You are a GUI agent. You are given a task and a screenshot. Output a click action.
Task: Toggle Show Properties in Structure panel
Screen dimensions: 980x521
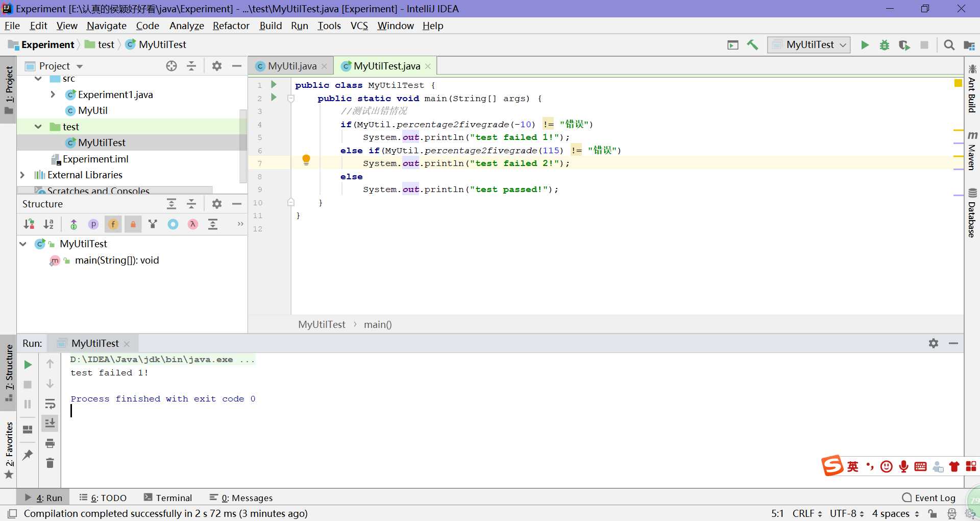(x=93, y=224)
